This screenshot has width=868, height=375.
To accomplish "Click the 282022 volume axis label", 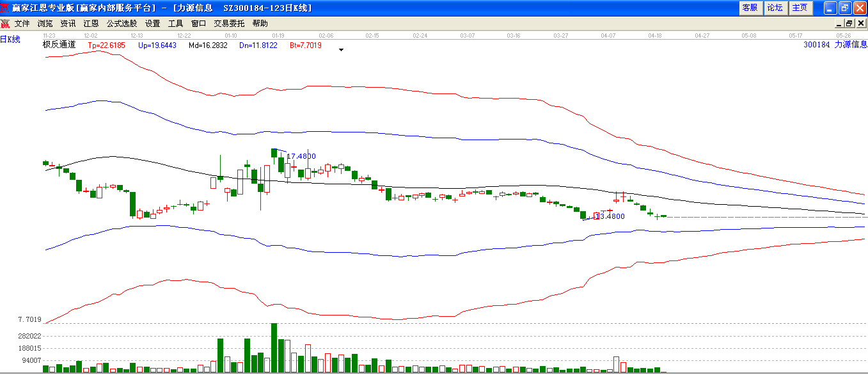I will click(30, 336).
